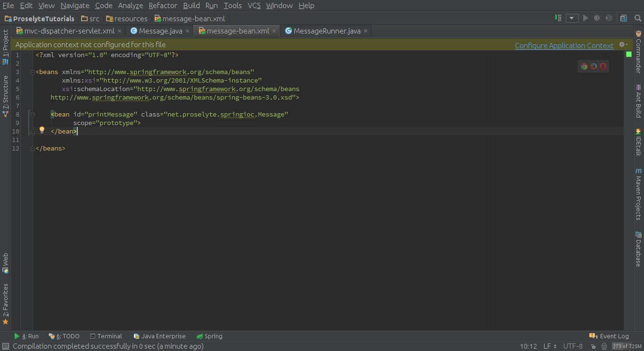Click the Configure Application Context link
644x351 pixels.
pyautogui.click(x=564, y=45)
